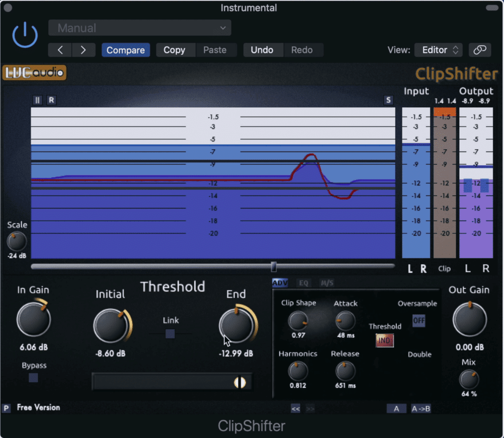Image resolution: width=504 pixels, height=438 pixels.
Task: Click the -12.99 dB End value
Action: 236,354
